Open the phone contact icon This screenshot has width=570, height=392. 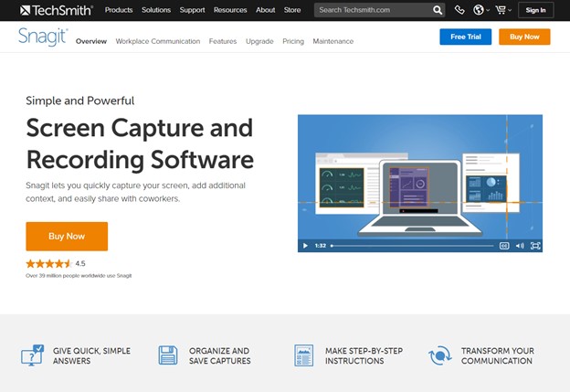click(x=459, y=10)
